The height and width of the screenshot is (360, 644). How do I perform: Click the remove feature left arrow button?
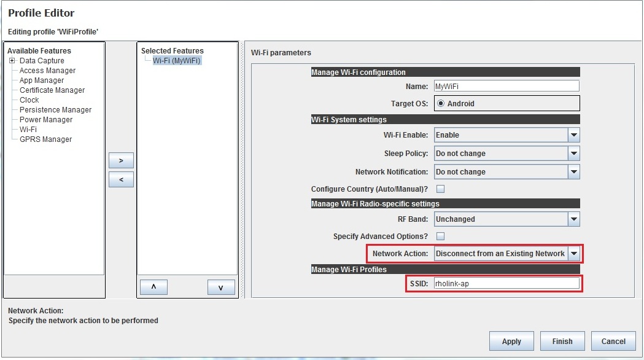coord(121,179)
